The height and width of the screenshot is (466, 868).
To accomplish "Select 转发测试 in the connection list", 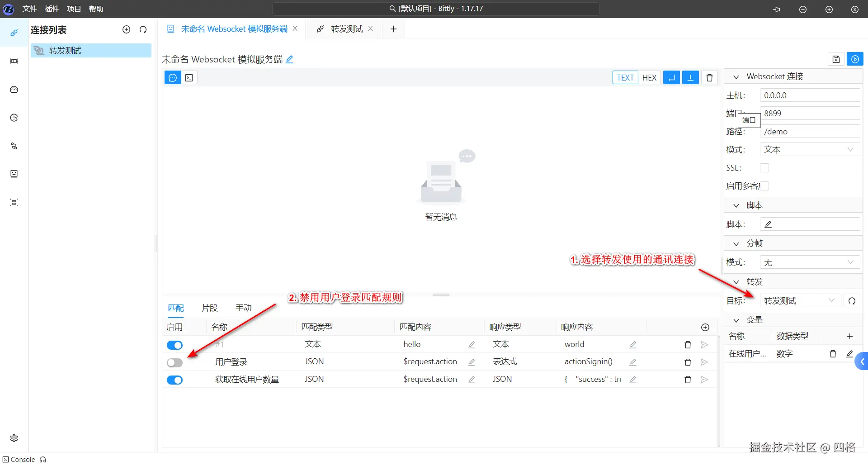I will (x=91, y=51).
